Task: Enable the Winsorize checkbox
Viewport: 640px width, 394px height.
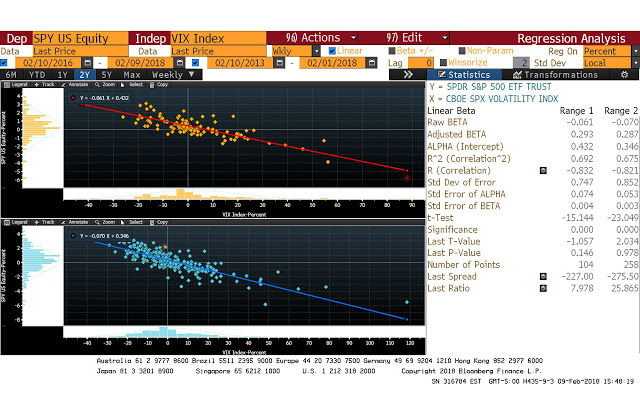Action: coord(443,62)
